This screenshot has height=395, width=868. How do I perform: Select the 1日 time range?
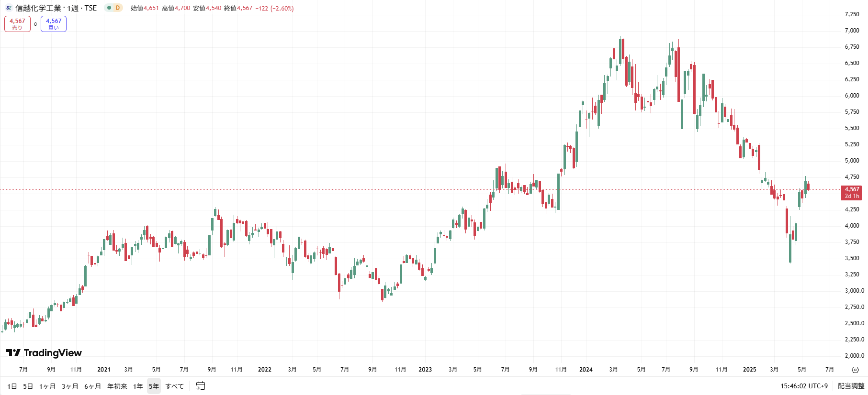(12, 386)
